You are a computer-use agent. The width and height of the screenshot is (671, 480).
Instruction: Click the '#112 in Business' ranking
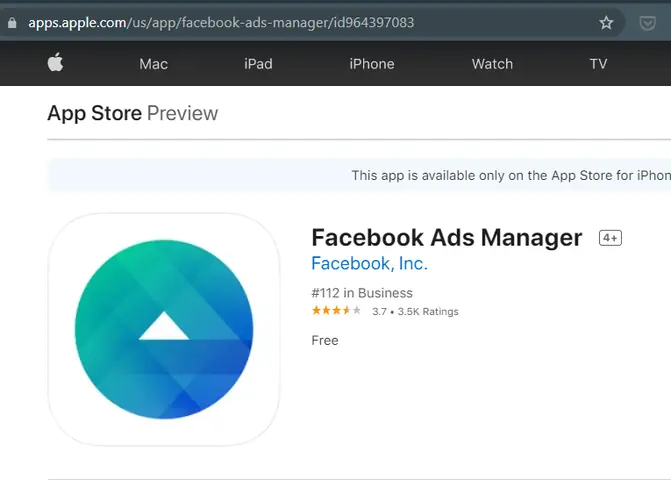pos(362,293)
